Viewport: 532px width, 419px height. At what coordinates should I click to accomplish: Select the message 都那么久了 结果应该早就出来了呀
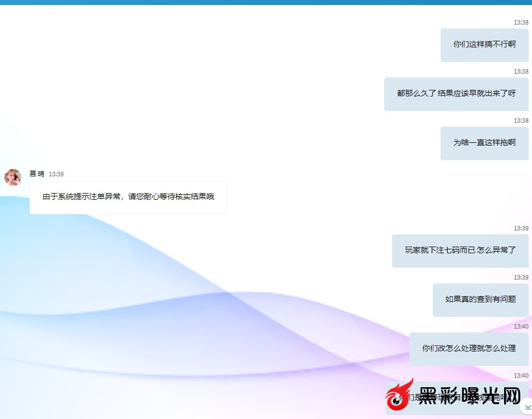456,94
